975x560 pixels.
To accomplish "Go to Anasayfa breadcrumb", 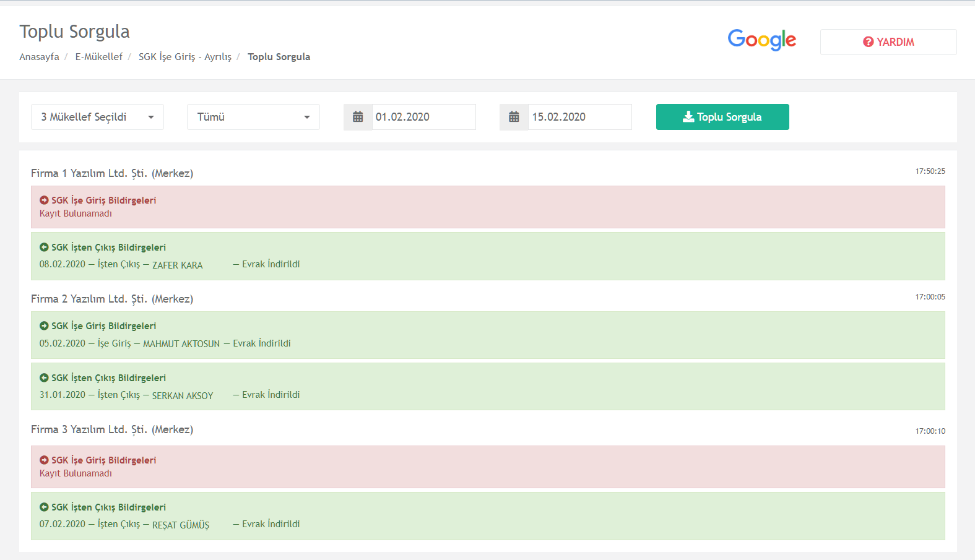I will pyautogui.click(x=39, y=56).
